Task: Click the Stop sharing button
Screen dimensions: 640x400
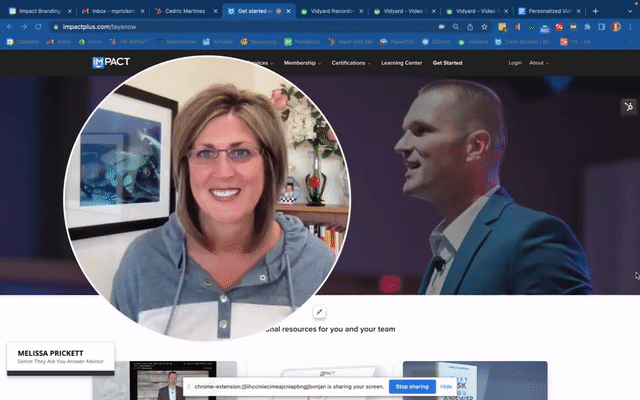Action: click(x=412, y=387)
